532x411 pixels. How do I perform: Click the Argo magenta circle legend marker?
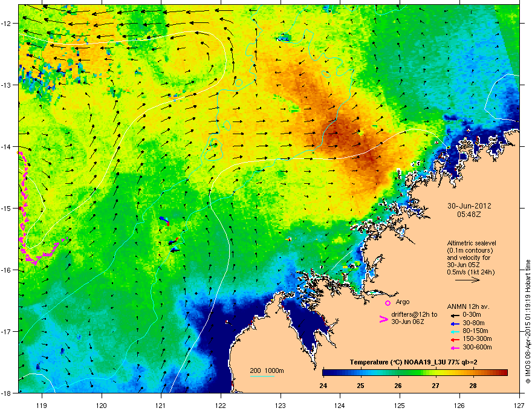click(x=388, y=303)
